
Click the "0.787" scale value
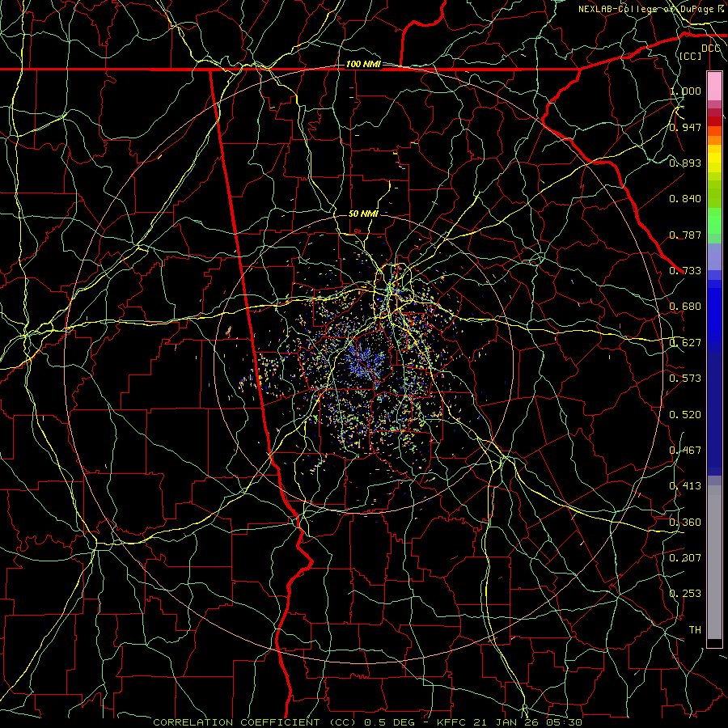pyautogui.click(x=685, y=235)
